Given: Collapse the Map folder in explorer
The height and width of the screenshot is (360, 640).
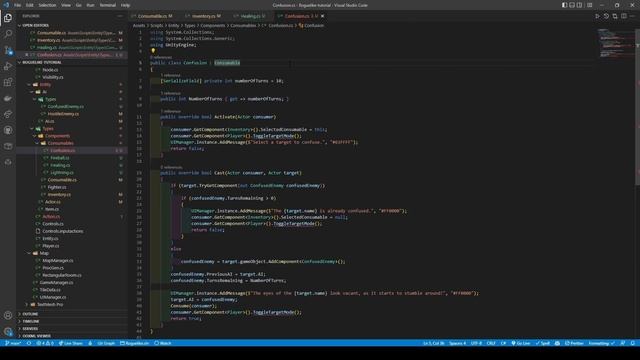Looking at the screenshot, I should [x=44, y=253].
